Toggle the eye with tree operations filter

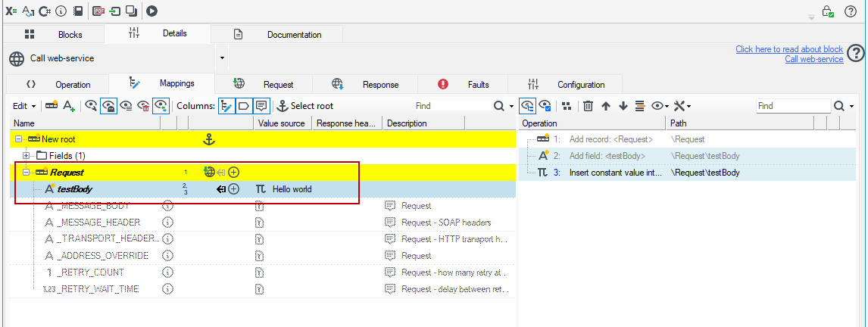(527, 106)
